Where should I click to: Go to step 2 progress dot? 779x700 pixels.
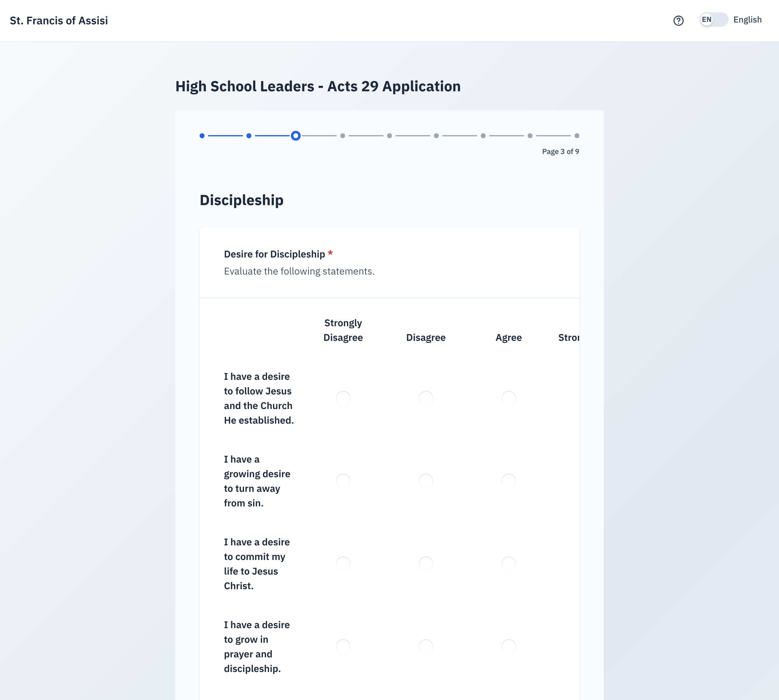(x=249, y=136)
